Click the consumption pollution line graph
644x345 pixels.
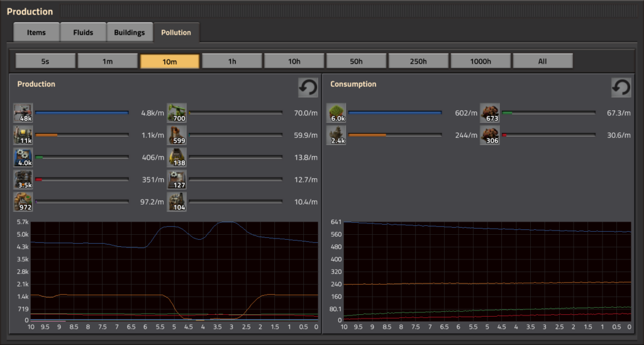[487, 271]
